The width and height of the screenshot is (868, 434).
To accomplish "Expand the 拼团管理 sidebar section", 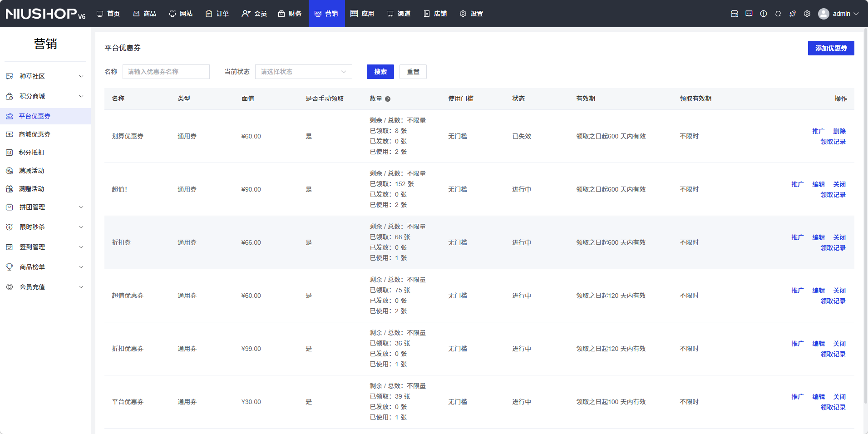I will tap(45, 207).
